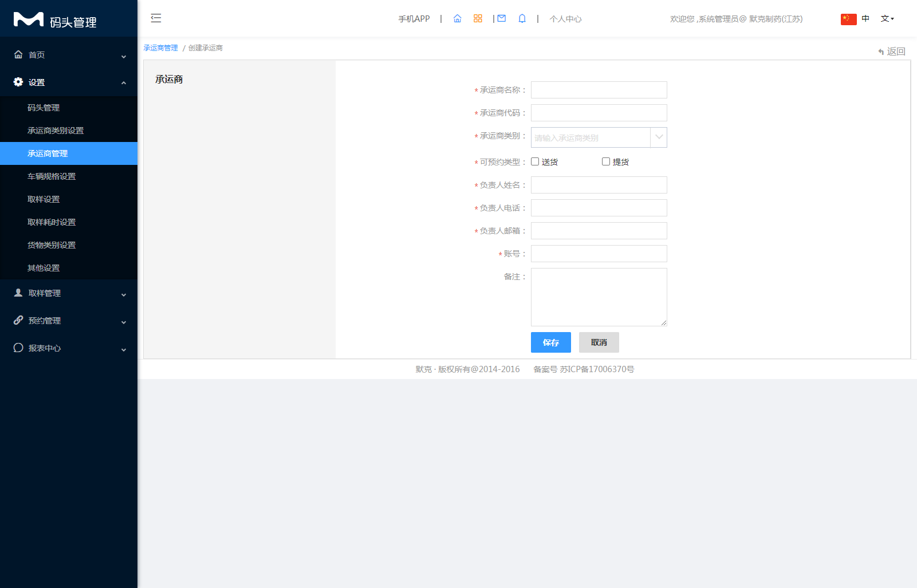The image size is (917, 588).
Task: Click the 保存 button
Action: click(551, 342)
